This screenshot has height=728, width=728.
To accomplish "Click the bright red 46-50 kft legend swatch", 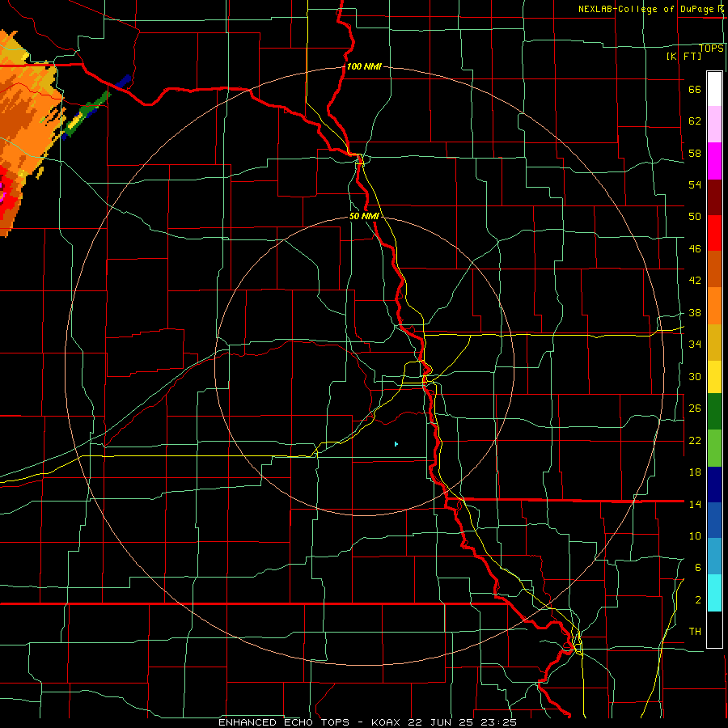I will 714,233.
